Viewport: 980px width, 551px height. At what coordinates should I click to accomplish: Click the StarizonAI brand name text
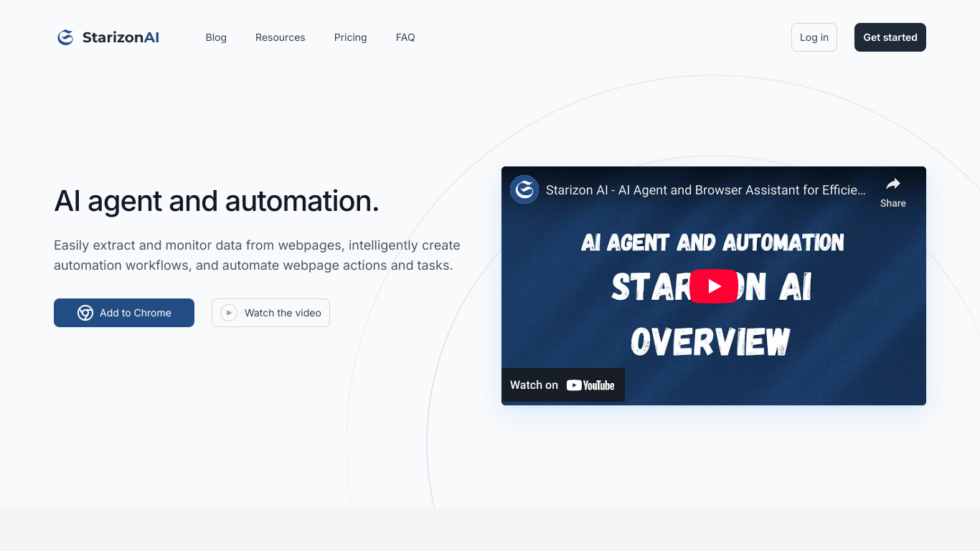(x=121, y=37)
